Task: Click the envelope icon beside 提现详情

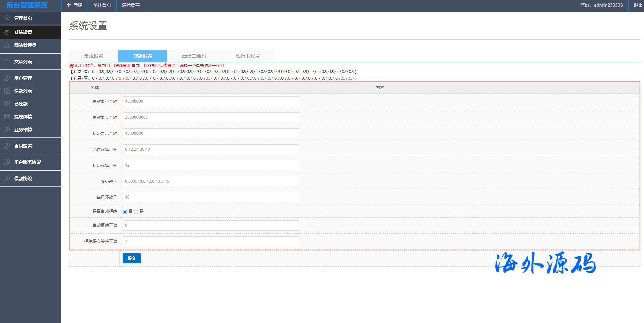Action: (x=7, y=117)
